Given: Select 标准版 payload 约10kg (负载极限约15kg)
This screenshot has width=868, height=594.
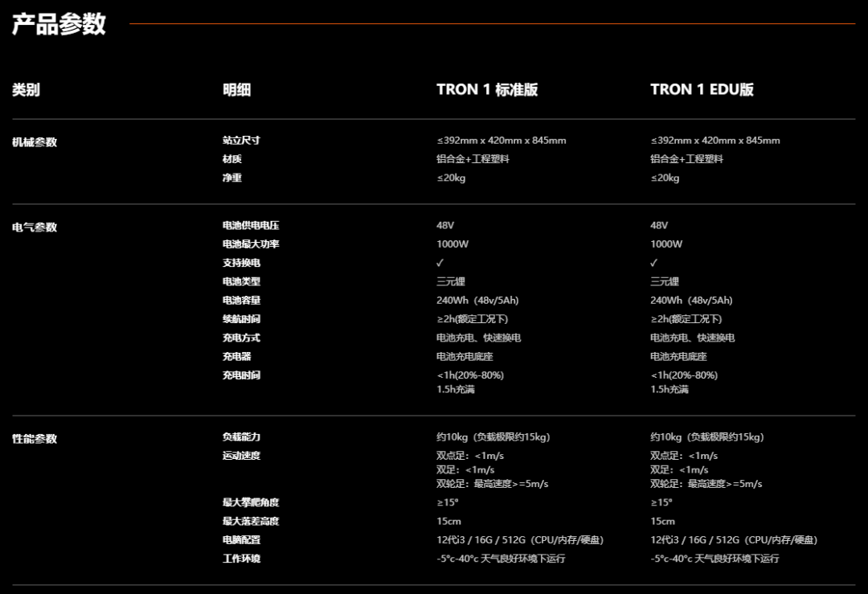Looking at the screenshot, I should pos(493,437).
